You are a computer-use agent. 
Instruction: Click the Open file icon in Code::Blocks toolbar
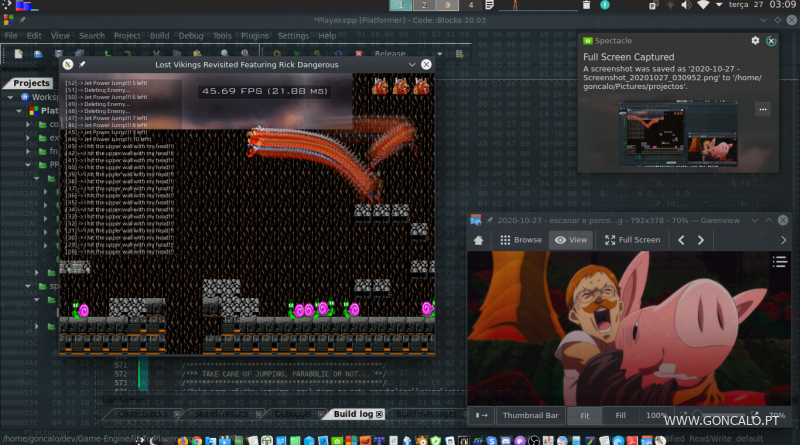coord(38,54)
